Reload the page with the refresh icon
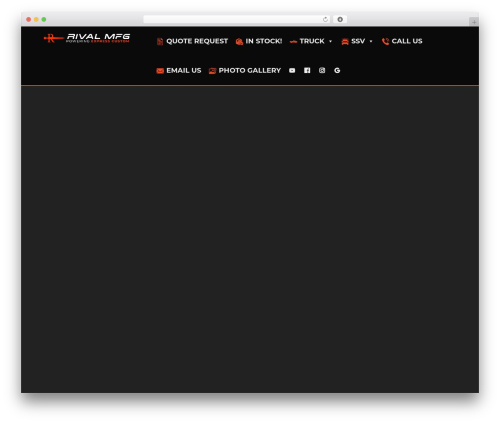 click(x=325, y=19)
